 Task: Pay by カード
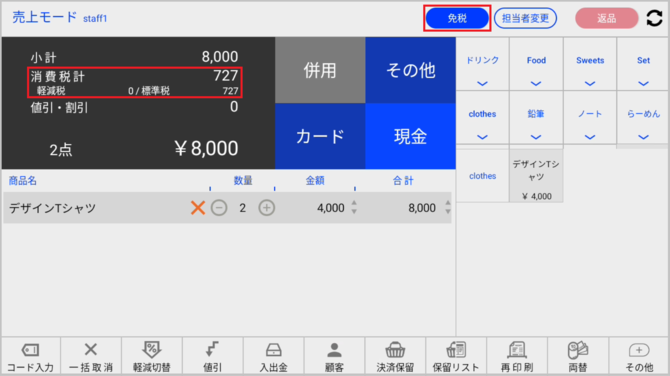(x=320, y=136)
